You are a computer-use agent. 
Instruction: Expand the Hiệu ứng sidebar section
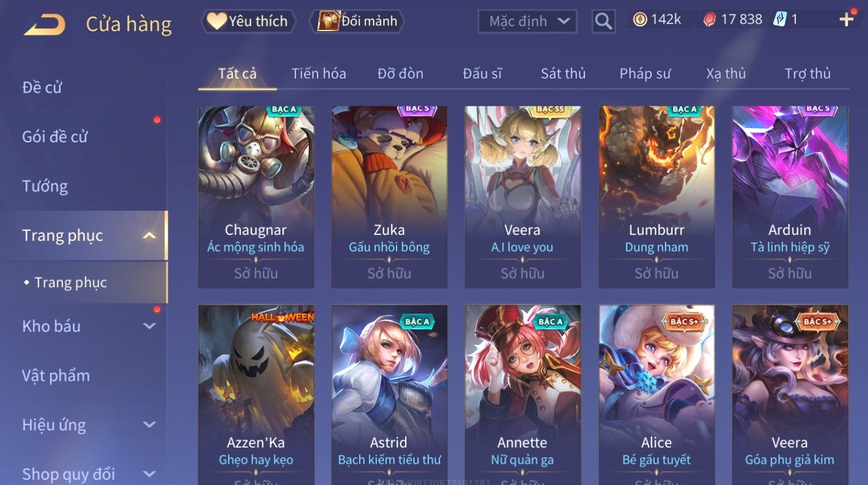(x=149, y=425)
